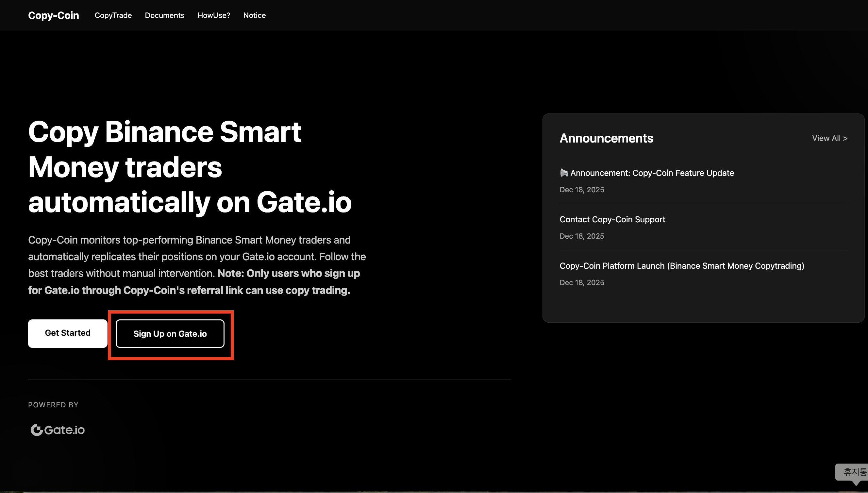This screenshot has width=868, height=493.
Task: Click Sign Up on Gate.io button
Action: (x=170, y=333)
